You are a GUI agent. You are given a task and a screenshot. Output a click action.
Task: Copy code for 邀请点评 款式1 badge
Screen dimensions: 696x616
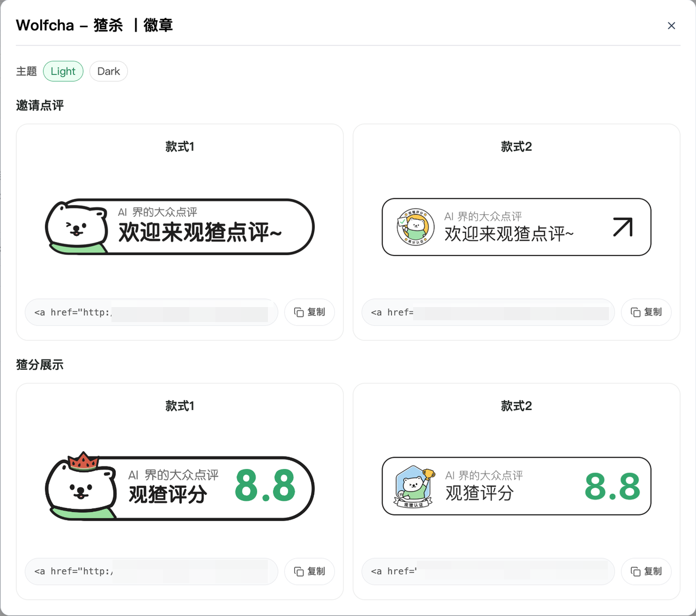point(309,312)
